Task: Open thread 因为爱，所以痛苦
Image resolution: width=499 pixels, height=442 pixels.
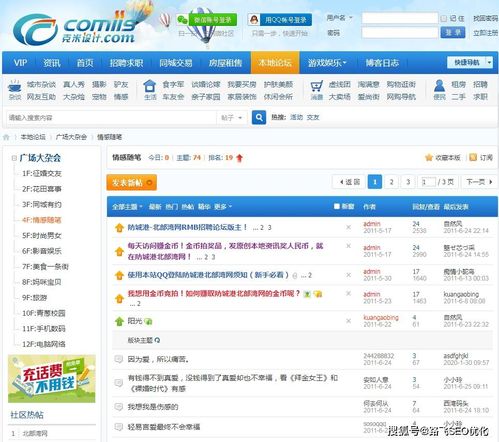Action: (x=159, y=359)
